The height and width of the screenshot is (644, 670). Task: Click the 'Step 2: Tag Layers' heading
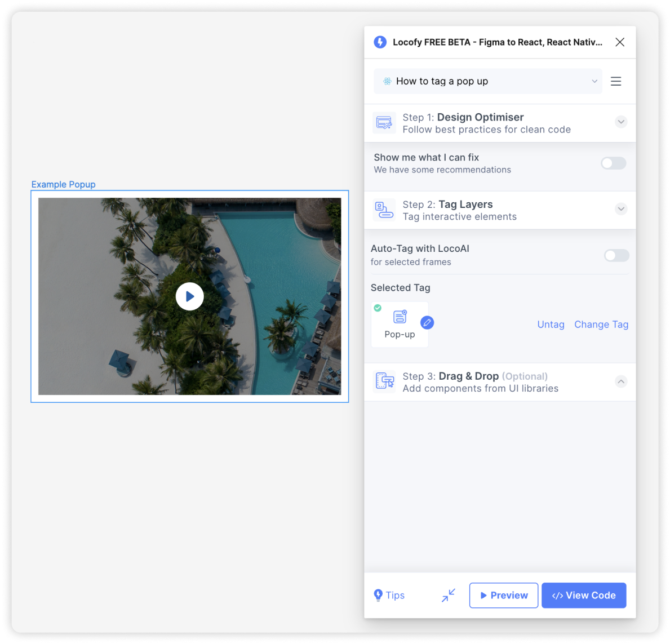pyautogui.click(x=447, y=205)
